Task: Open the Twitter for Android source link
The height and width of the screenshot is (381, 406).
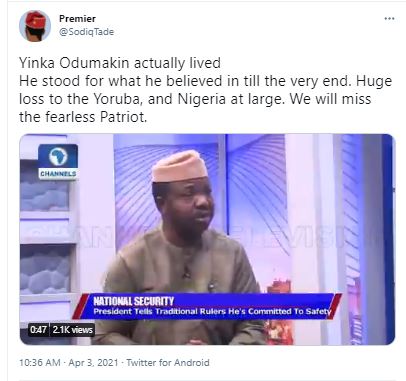Action: coord(168,363)
